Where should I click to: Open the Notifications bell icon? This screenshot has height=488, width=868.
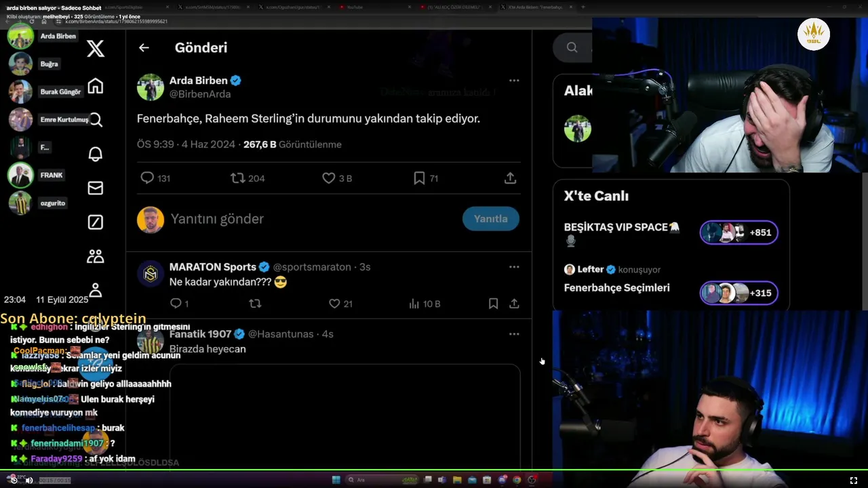click(96, 154)
